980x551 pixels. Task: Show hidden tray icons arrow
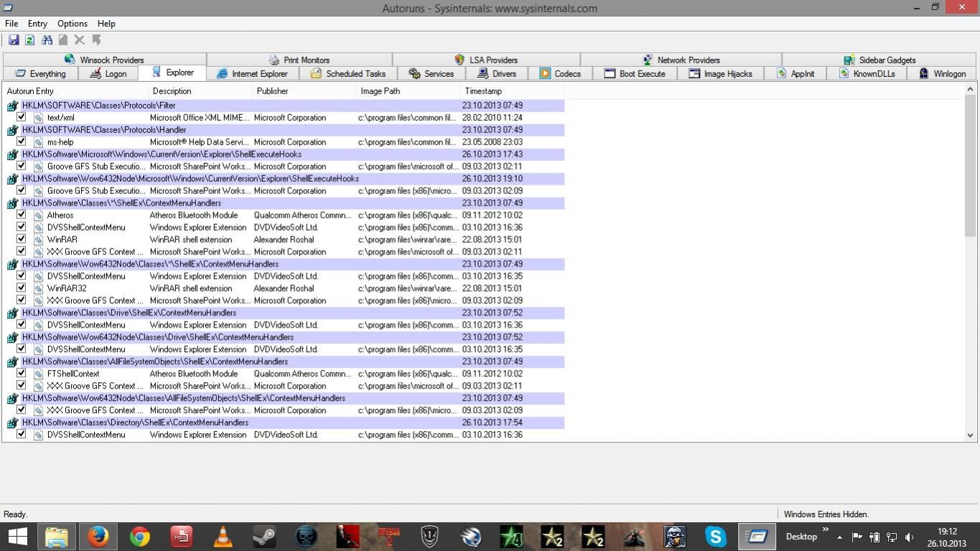[x=839, y=537]
